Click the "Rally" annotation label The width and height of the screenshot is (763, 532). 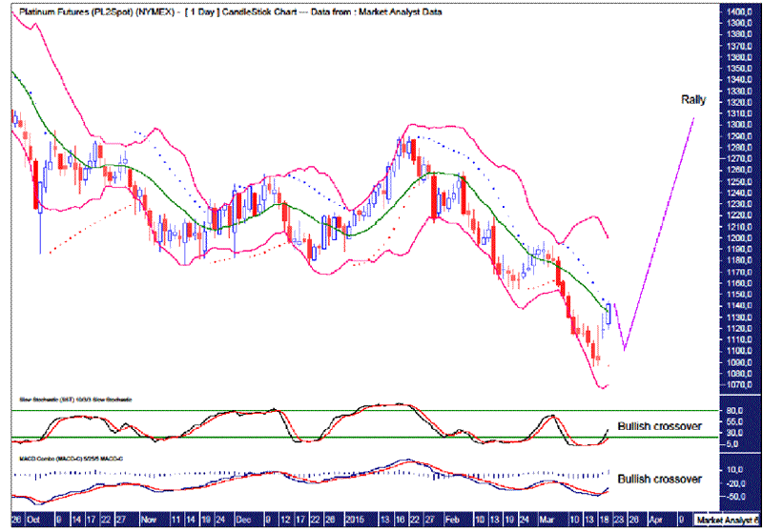pyautogui.click(x=693, y=100)
